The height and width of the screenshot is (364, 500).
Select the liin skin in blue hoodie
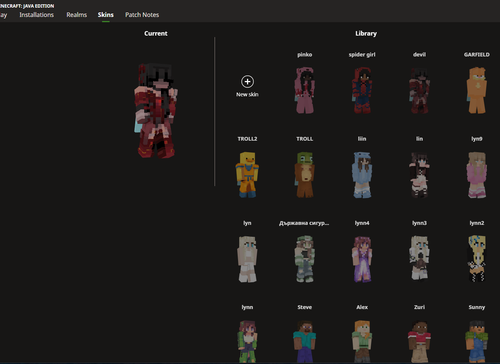click(x=362, y=175)
